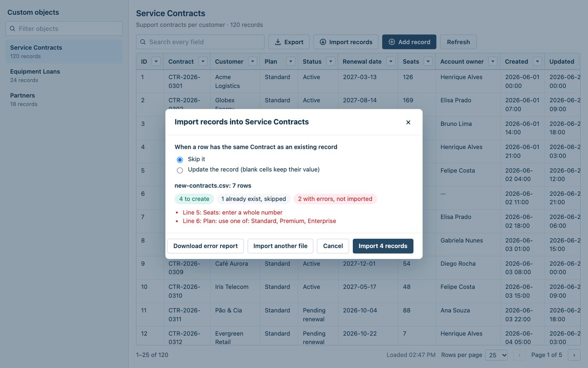Click Download error report button
This screenshot has width=588, height=368.
[x=205, y=246]
